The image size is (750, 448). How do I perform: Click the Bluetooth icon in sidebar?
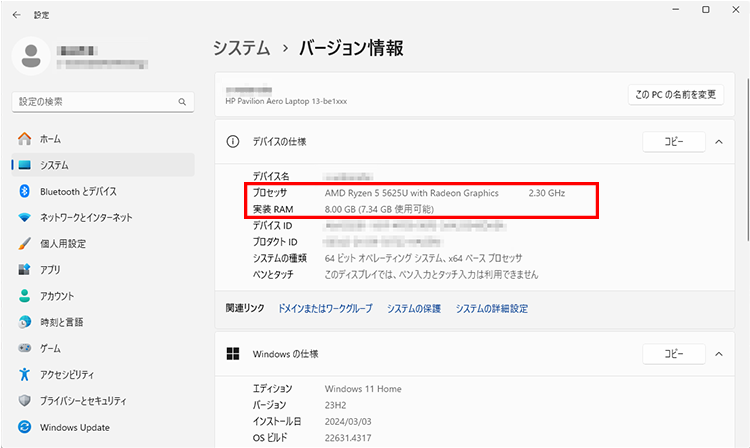[24, 191]
